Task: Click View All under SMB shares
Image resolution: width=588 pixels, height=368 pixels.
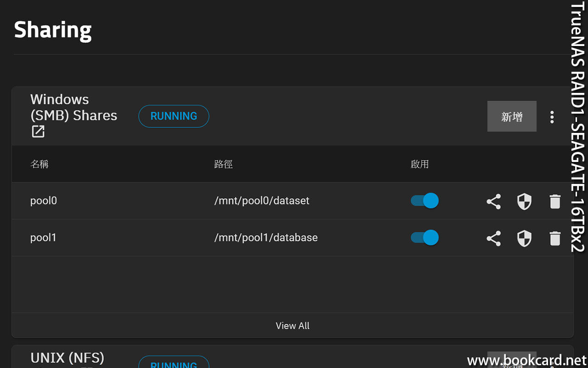Action: pyautogui.click(x=293, y=326)
